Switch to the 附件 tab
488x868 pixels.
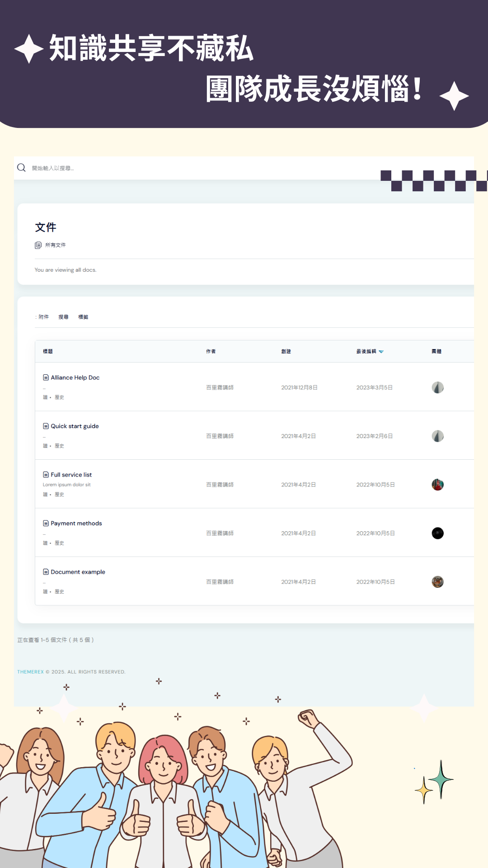click(43, 317)
